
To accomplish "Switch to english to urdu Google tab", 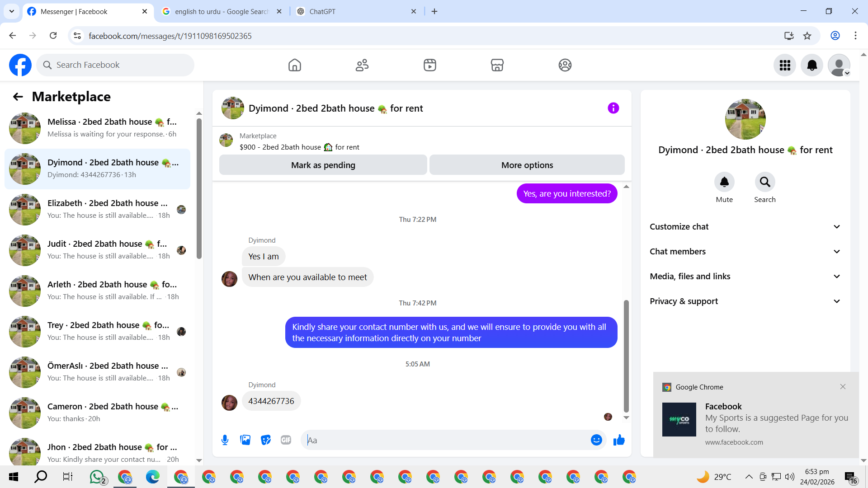I will [222, 11].
